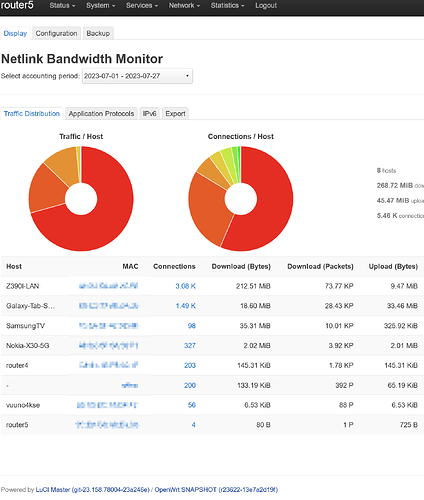Open the 3.08 K connections link for Z390I-LAN
Screen dimensions: 424x500
tap(186, 286)
